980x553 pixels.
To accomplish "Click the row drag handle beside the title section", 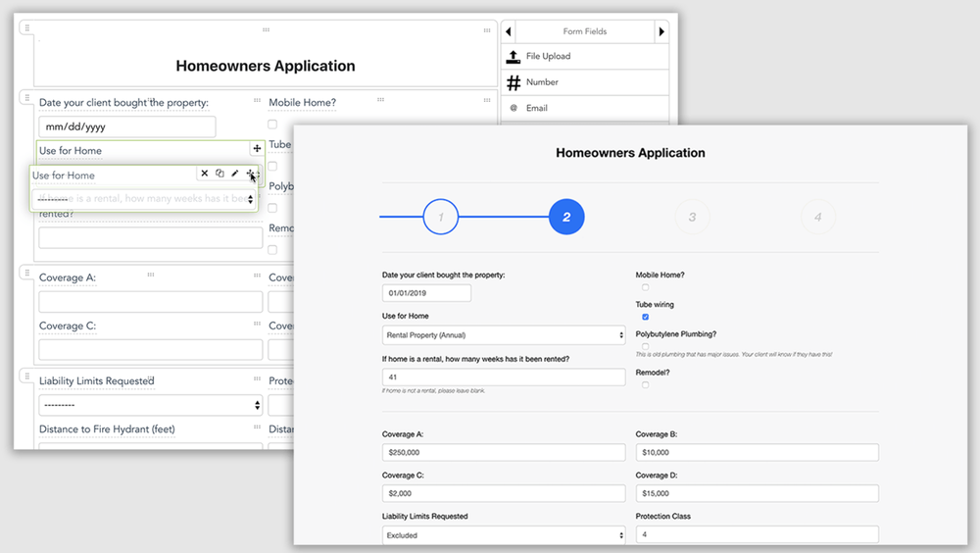I will [26, 28].
